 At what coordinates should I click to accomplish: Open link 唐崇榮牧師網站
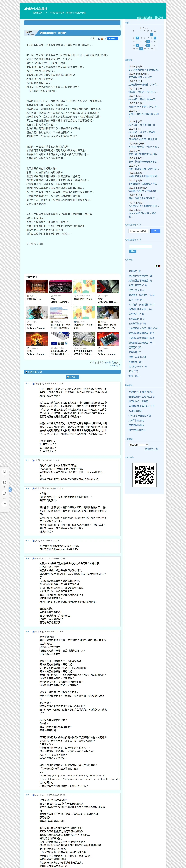point(136,421)
